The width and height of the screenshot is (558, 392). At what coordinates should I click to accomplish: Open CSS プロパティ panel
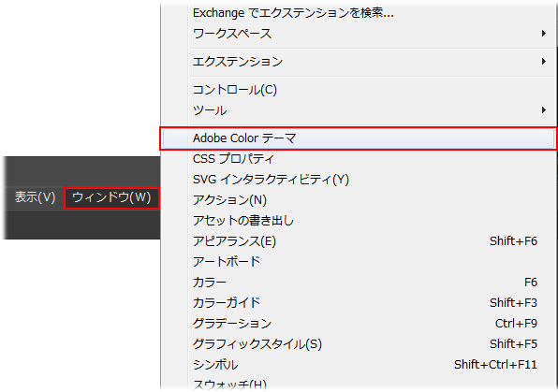pos(358,159)
